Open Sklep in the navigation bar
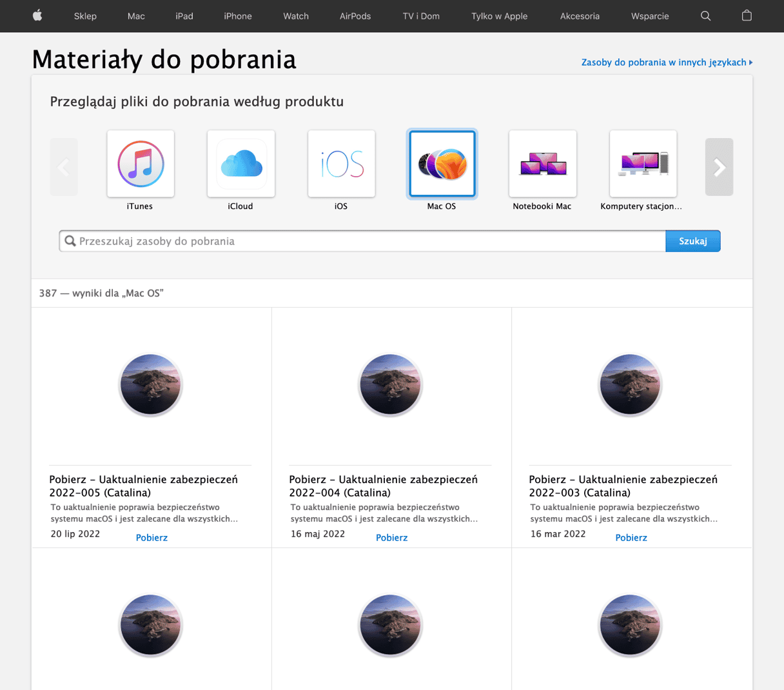 click(85, 16)
